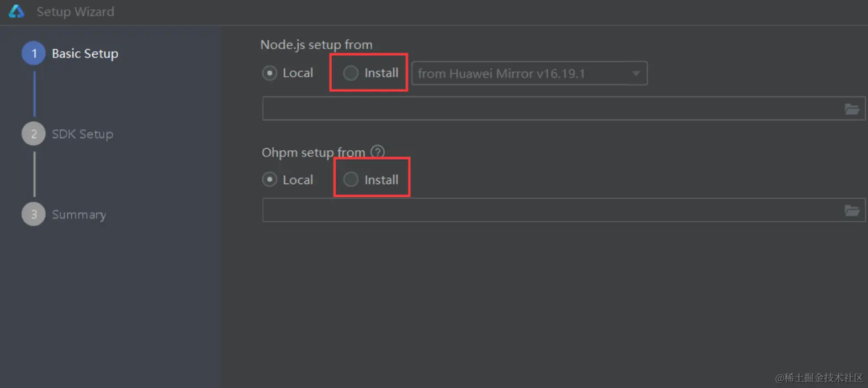Click the Node.js path input field

pos(552,109)
